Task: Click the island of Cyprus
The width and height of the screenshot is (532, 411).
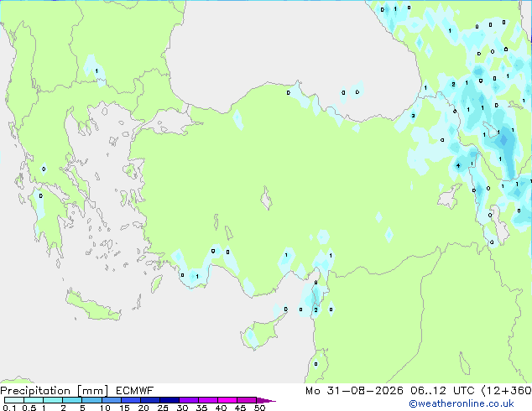Action: 261,330
